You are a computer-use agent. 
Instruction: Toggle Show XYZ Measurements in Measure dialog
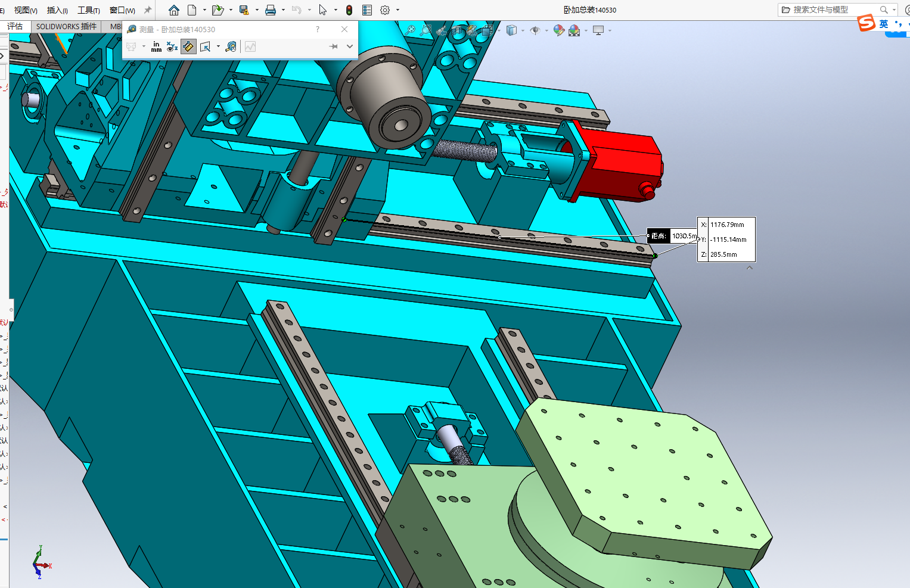tap(172, 46)
